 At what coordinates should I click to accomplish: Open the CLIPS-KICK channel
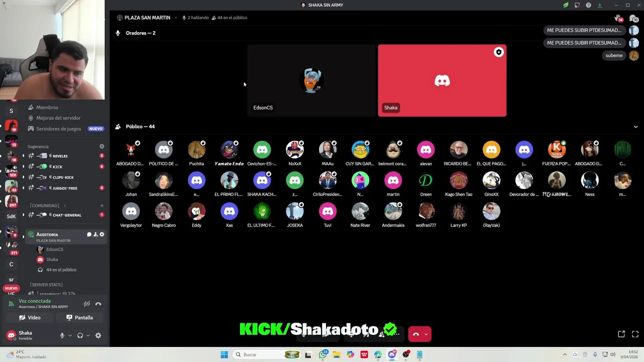tap(64, 177)
